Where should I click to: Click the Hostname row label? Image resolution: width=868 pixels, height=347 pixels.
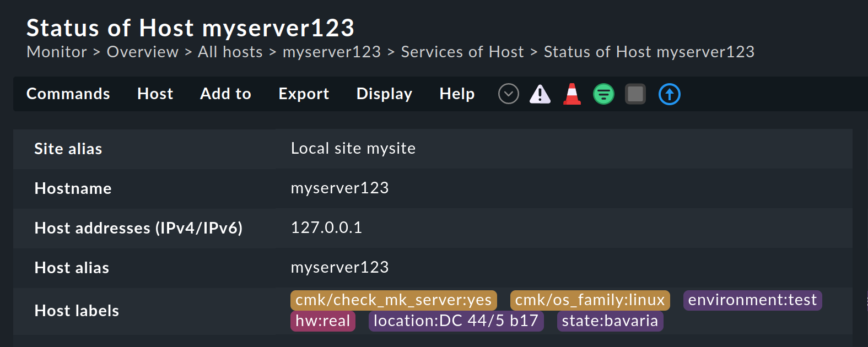73,188
